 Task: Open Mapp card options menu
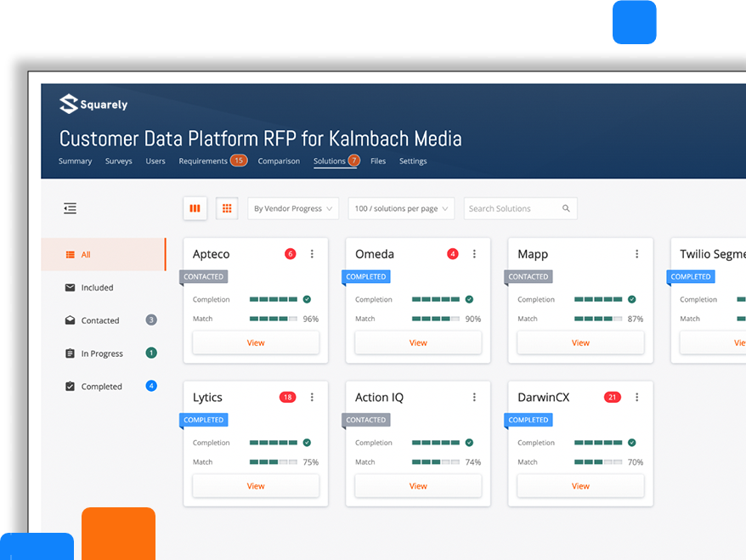636,254
